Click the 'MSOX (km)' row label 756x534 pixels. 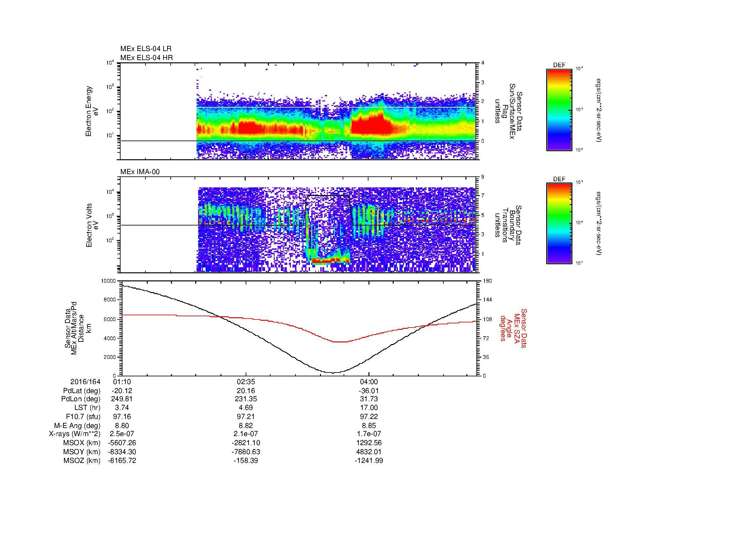(x=82, y=443)
